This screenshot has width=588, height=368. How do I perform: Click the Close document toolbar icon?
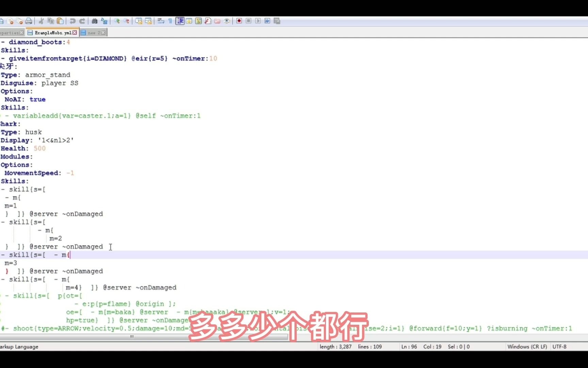tap(10, 21)
